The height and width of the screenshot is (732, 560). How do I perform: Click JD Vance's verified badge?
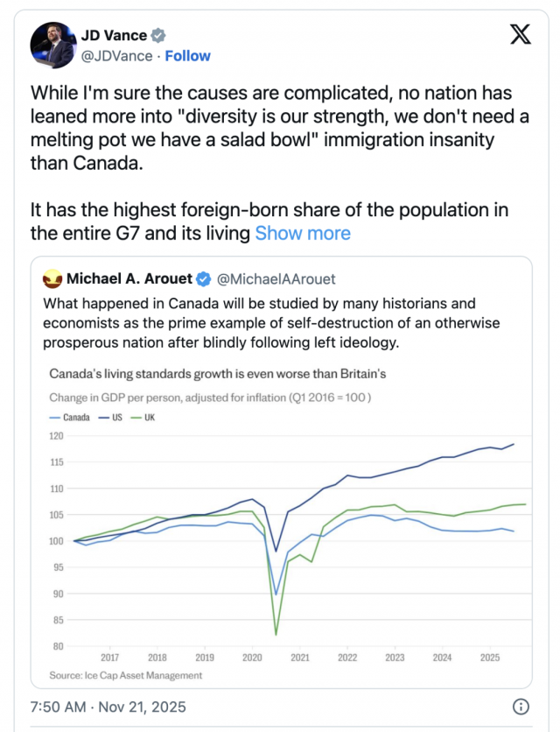157,36
